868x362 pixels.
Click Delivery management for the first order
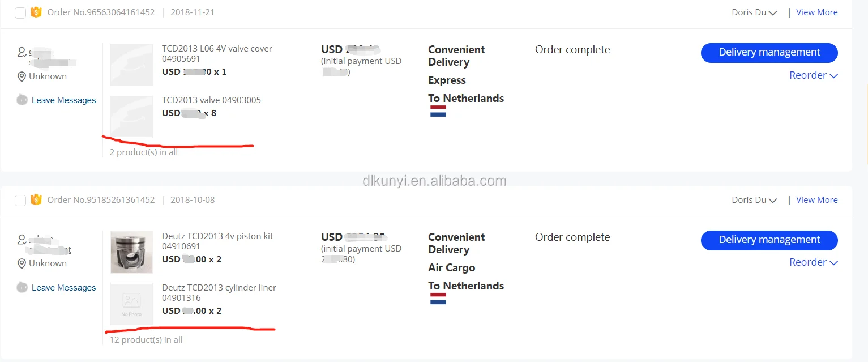(x=769, y=53)
